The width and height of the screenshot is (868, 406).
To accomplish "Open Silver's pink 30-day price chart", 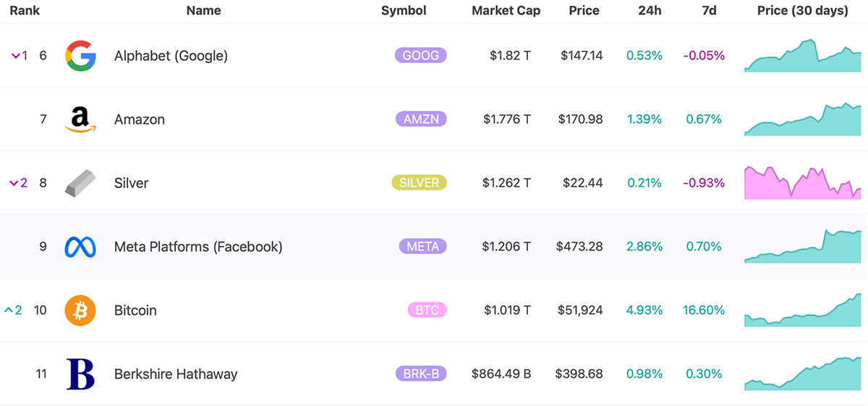I will coord(803,183).
